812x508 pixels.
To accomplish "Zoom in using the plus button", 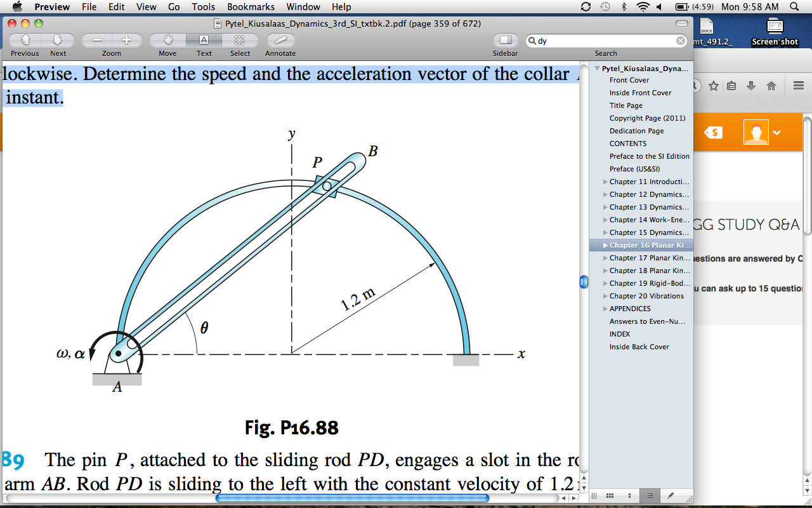I will tap(128, 39).
